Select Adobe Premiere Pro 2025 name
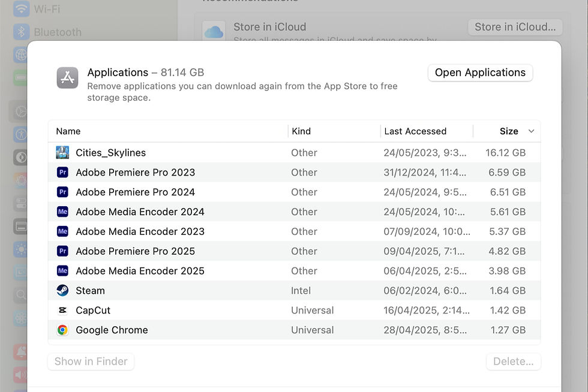 [x=136, y=251]
